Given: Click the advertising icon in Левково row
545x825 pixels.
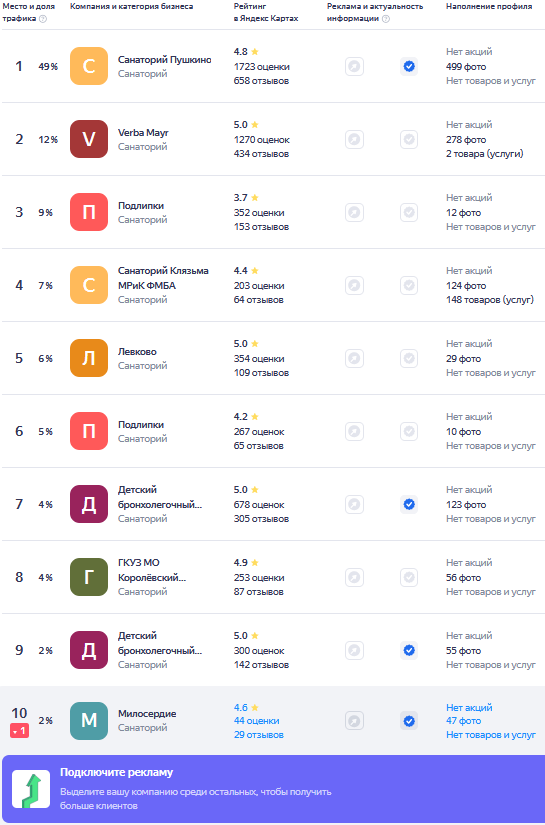Looking at the screenshot, I should 355,359.
